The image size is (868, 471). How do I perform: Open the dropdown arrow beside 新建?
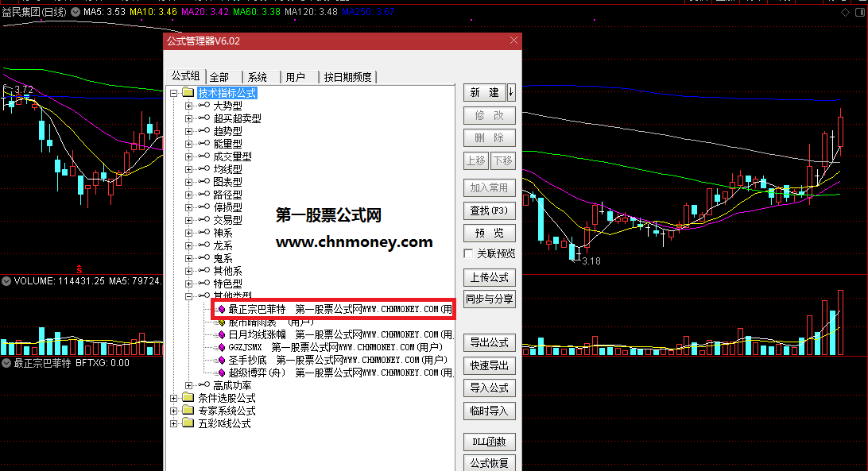pyautogui.click(x=511, y=92)
